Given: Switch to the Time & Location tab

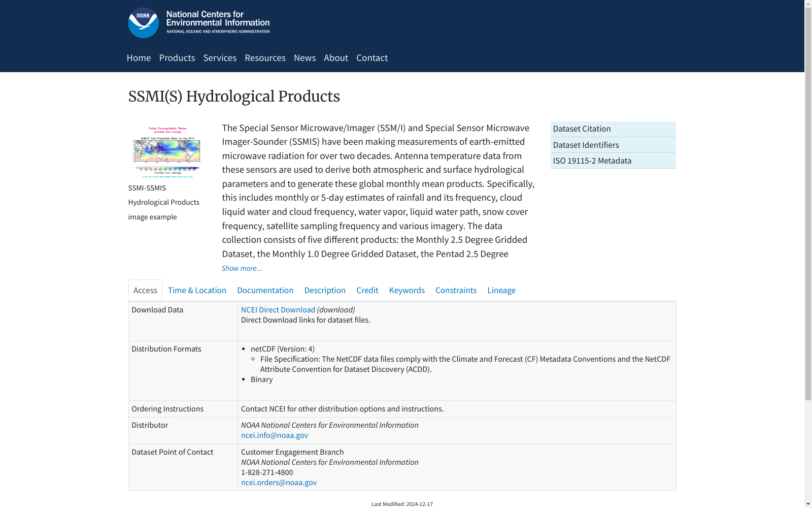Looking at the screenshot, I should click(197, 290).
